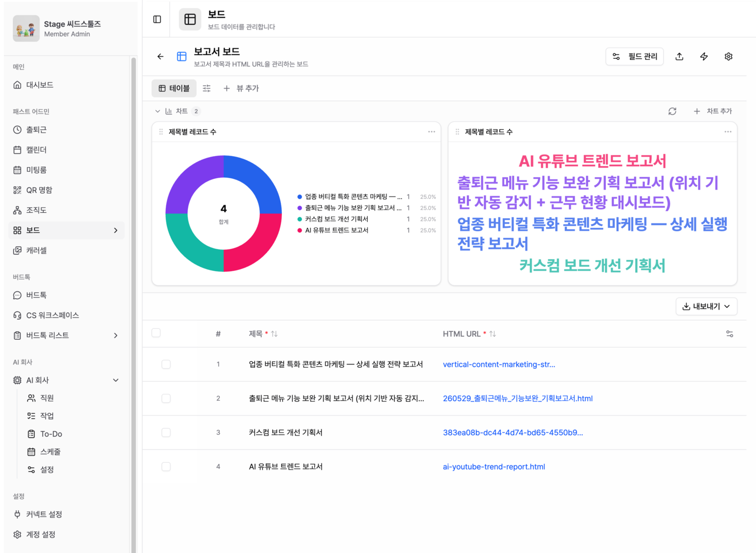Click the upload/share icon in header

click(x=679, y=56)
